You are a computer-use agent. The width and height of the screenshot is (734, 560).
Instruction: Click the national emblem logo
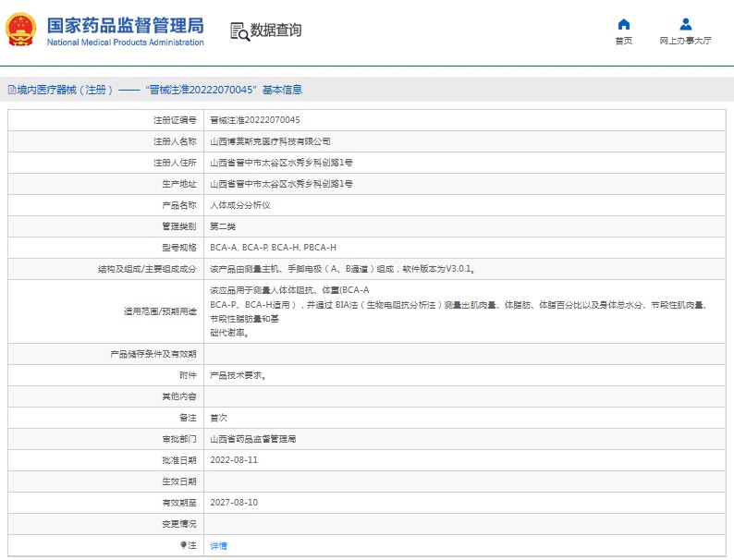(x=19, y=30)
